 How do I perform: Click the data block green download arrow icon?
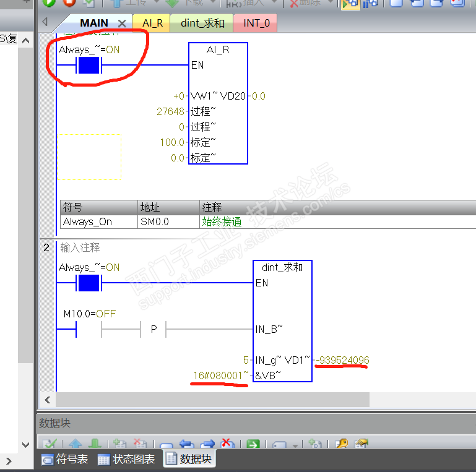[x=95, y=444]
